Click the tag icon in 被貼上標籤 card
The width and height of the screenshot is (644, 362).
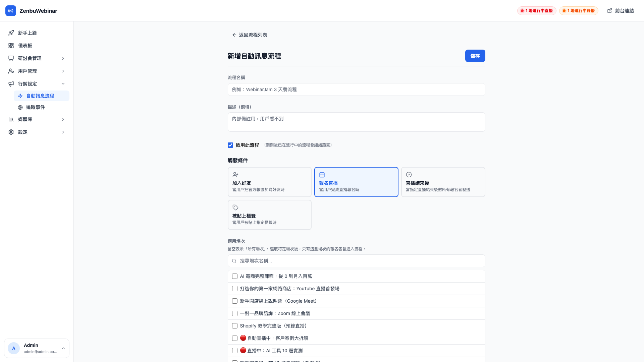(x=235, y=207)
